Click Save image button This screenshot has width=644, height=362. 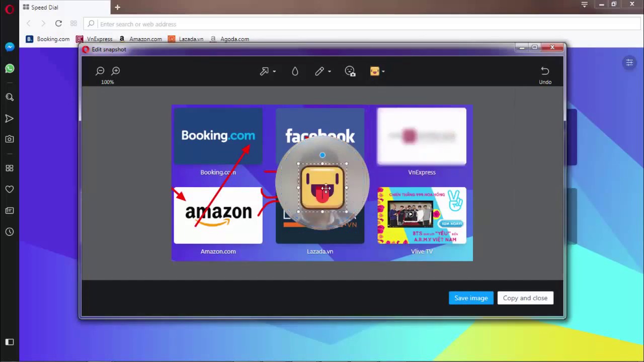471,298
